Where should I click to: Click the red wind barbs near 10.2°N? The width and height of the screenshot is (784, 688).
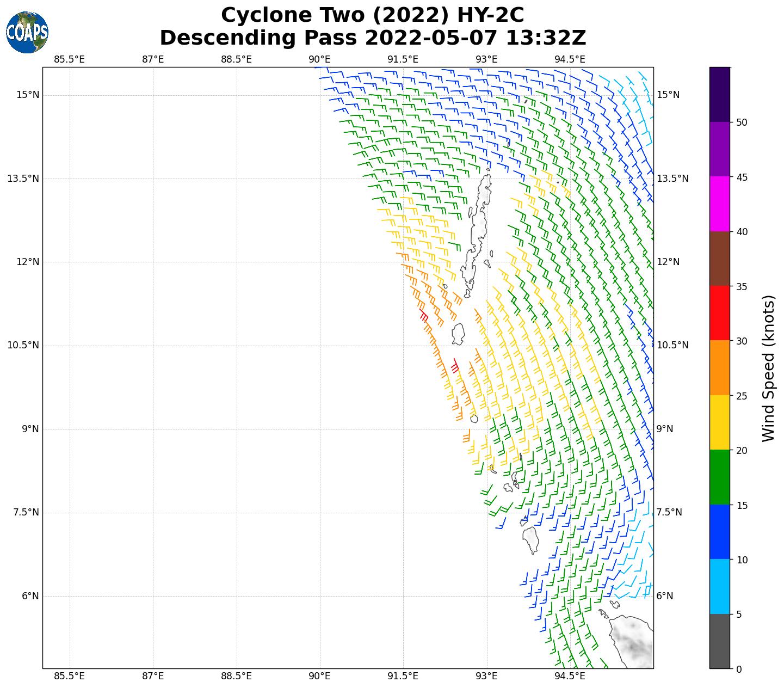[x=455, y=365]
